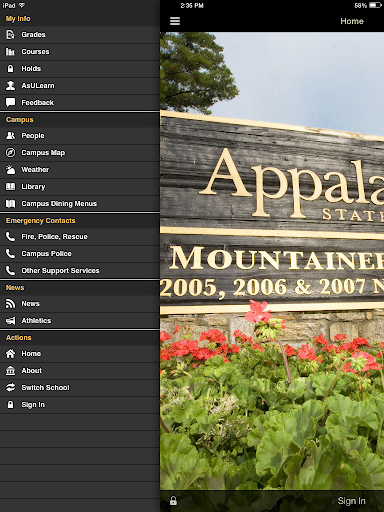Open the Library menu item
The image size is (384, 512).
point(80,187)
